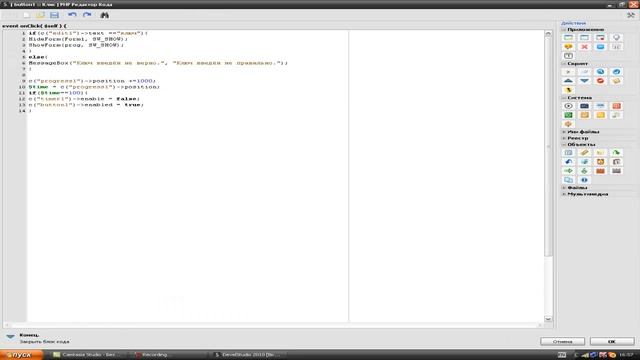The width and height of the screenshot is (640, 360).
Task: Collapse the Объекты section
Action: [564, 144]
